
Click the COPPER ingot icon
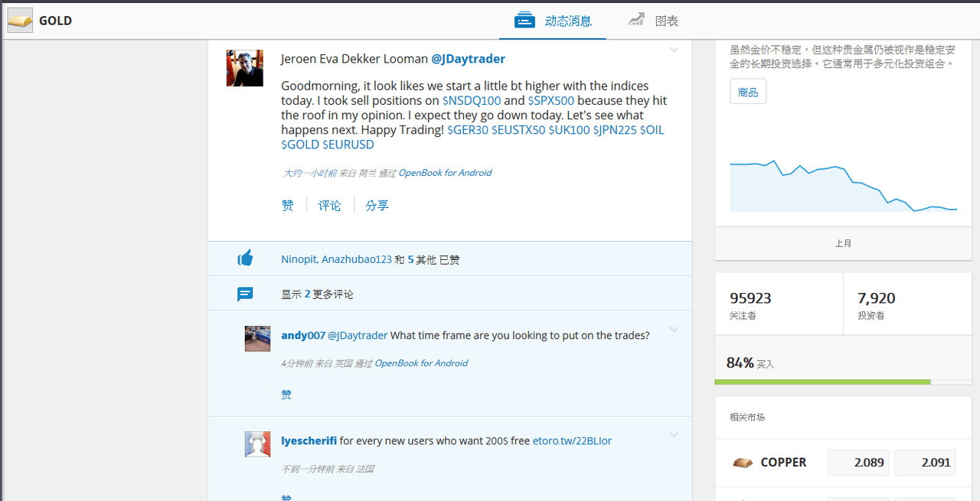coord(743,463)
